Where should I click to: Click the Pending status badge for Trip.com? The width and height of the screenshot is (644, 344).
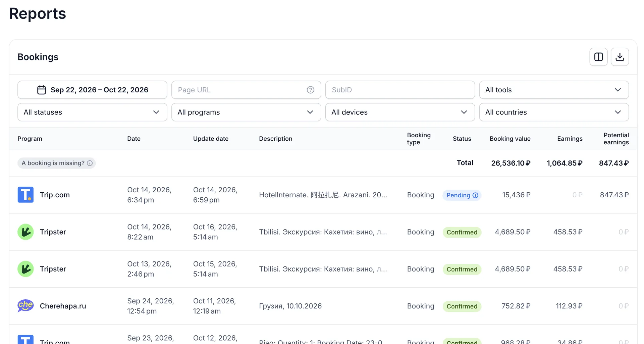pos(462,195)
